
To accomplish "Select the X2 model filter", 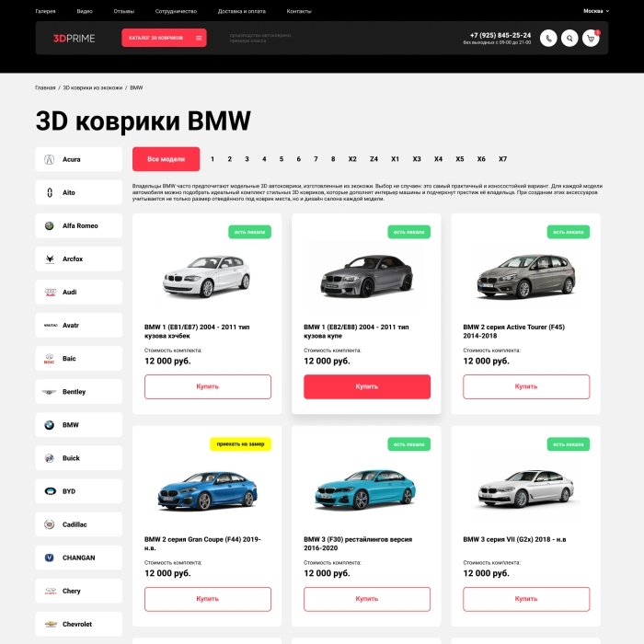I will coord(352,159).
